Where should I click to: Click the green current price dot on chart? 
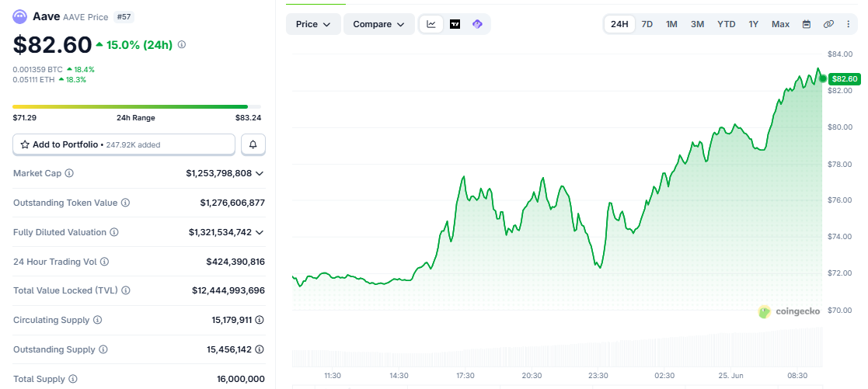tap(823, 78)
